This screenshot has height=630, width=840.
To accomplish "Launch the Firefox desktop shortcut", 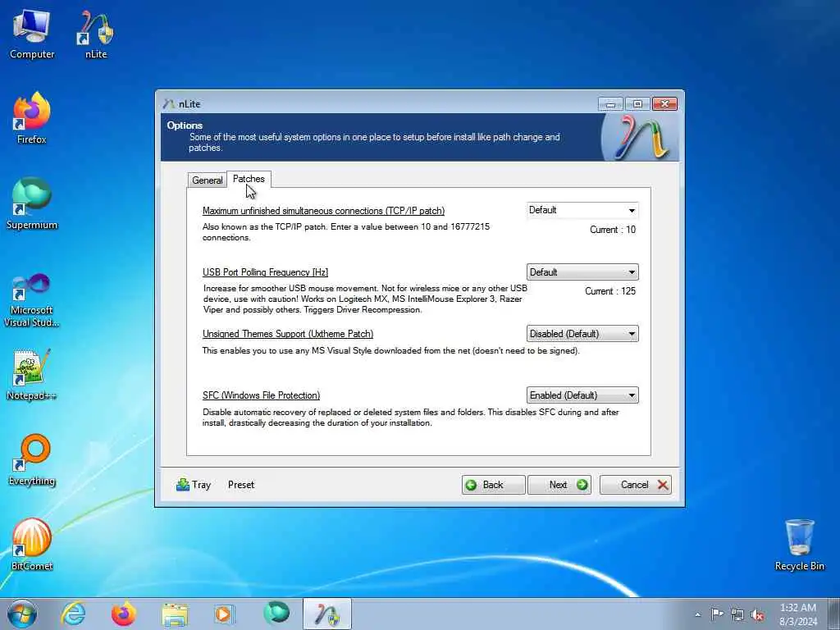I will pyautogui.click(x=32, y=118).
